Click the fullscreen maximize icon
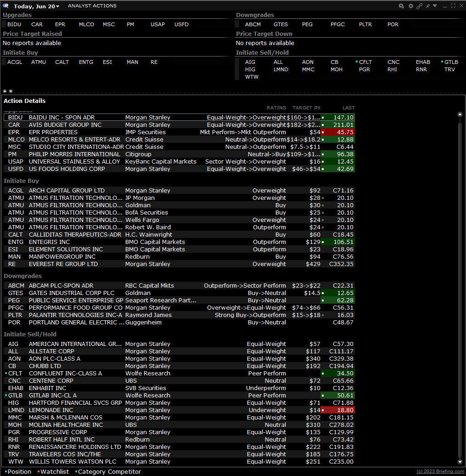Viewport: 466px width, 476px height. [453, 6]
